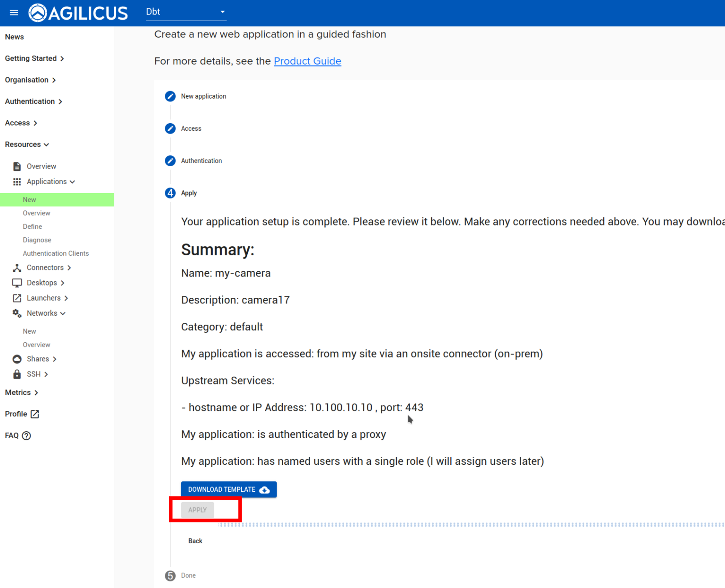
Task: Select News in the sidebar
Action: [x=15, y=37]
